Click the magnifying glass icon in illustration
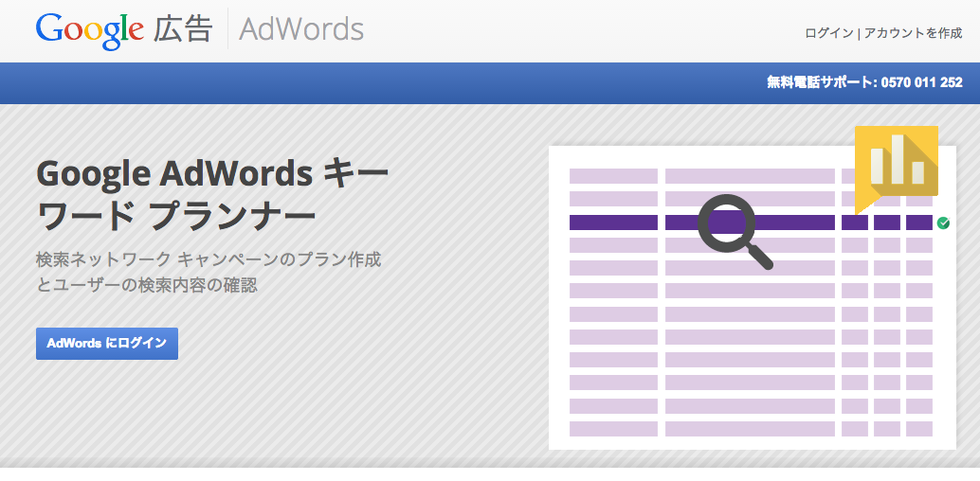The width and height of the screenshot is (980, 481). [x=735, y=232]
